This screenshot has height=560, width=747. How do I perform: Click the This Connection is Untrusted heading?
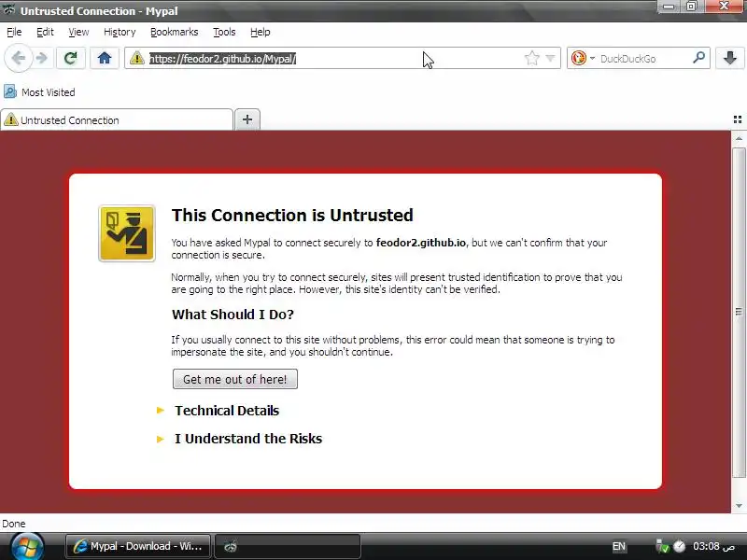pyautogui.click(x=292, y=216)
